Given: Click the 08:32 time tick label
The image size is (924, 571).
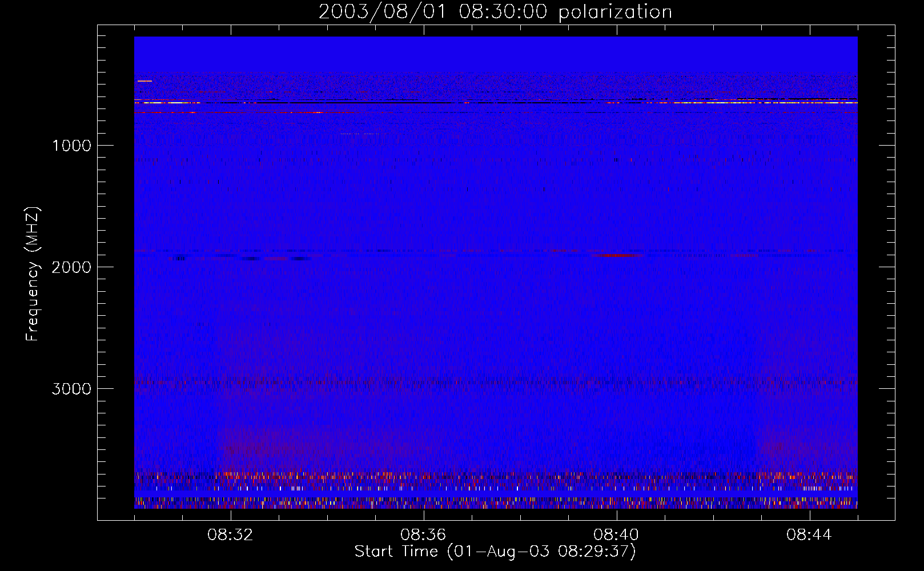Looking at the screenshot, I should [231, 535].
